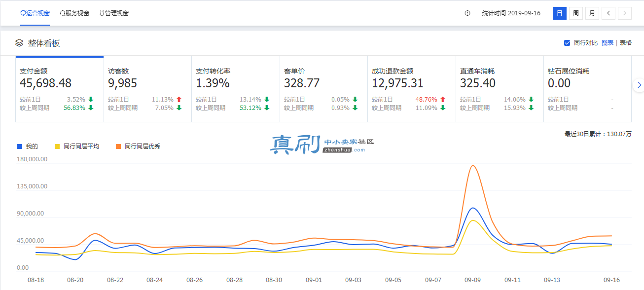This screenshot has width=644, height=290.
Task: Click the 服务视窗 headset icon
Action: [x=62, y=13]
